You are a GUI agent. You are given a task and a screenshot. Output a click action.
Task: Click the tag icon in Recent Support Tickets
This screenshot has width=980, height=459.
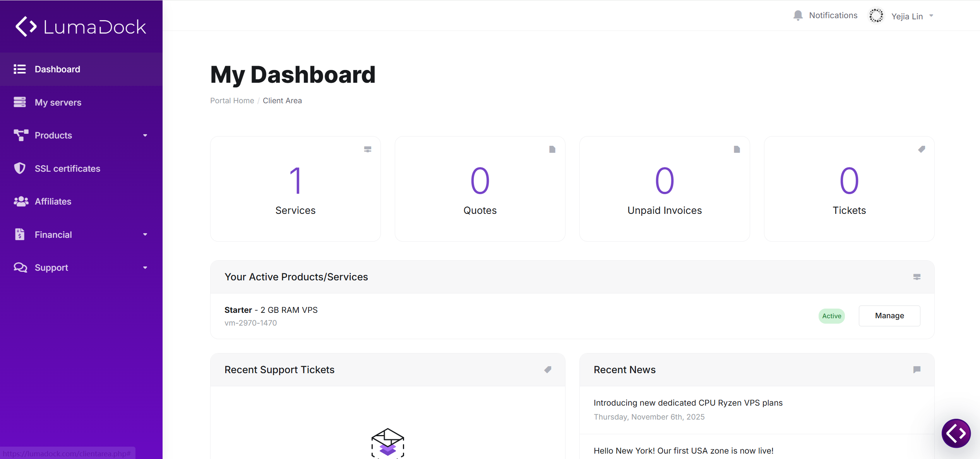[x=548, y=370]
